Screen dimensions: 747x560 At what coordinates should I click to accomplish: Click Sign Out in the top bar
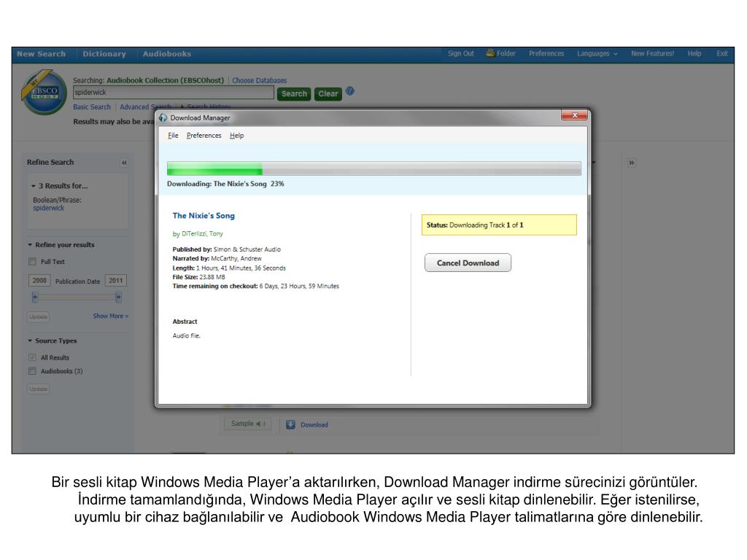click(x=461, y=53)
